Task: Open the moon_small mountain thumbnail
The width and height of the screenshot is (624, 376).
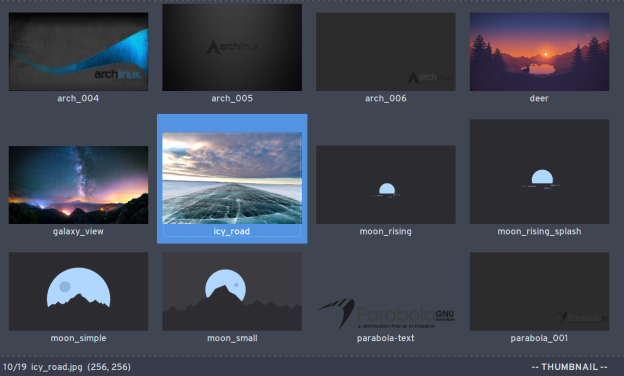Action: pos(232,291)
